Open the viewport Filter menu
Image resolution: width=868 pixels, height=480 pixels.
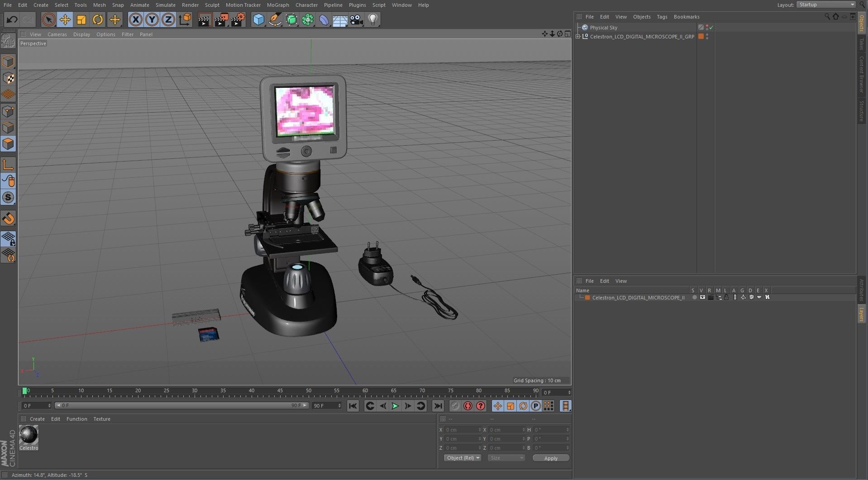[128, 34]
